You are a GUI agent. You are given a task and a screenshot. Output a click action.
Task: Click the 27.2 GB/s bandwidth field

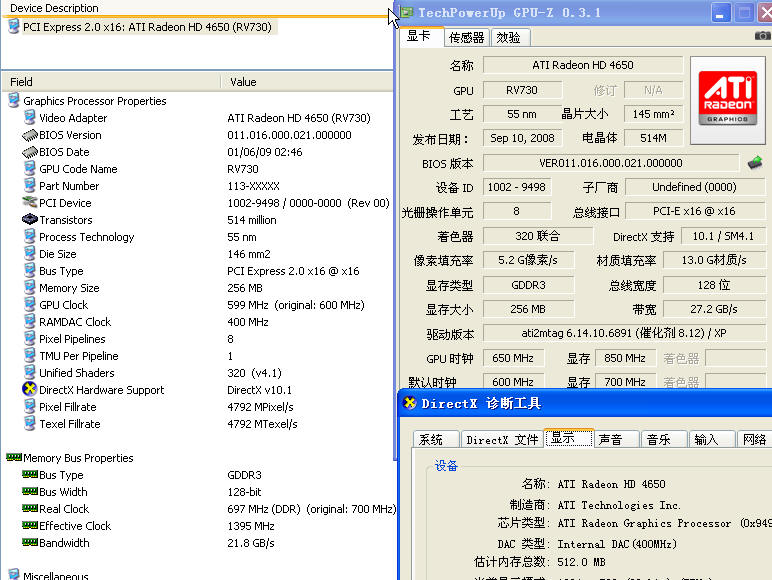(714, 309)
